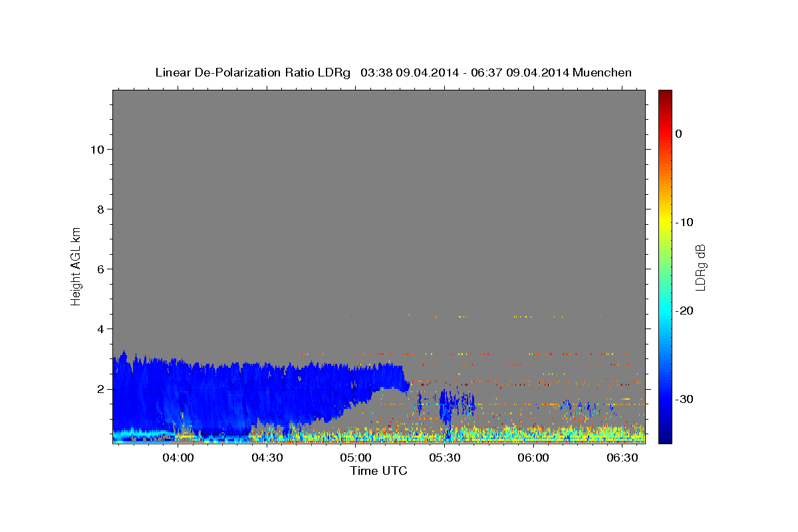Click the colorbar value -10
This screenshot has width=798, height=532.
coord(684,222)
